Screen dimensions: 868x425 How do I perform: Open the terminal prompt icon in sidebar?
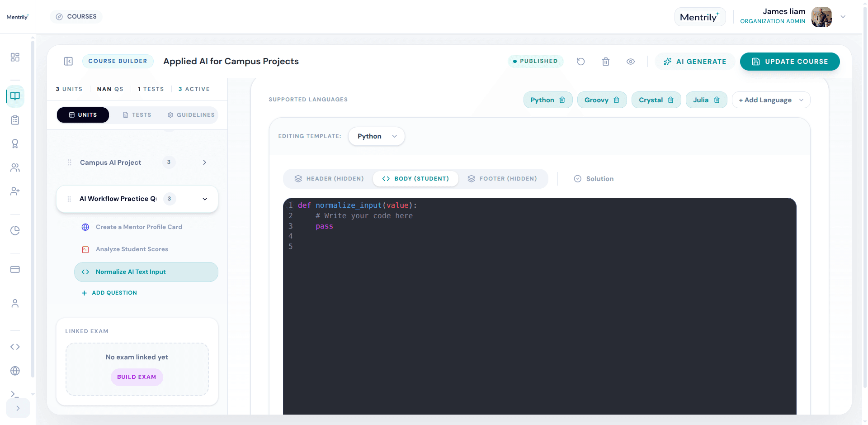coord(15,394)
